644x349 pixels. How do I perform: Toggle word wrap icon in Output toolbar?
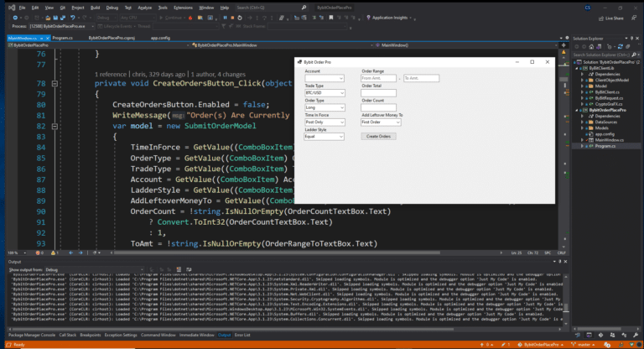[189, 269]
